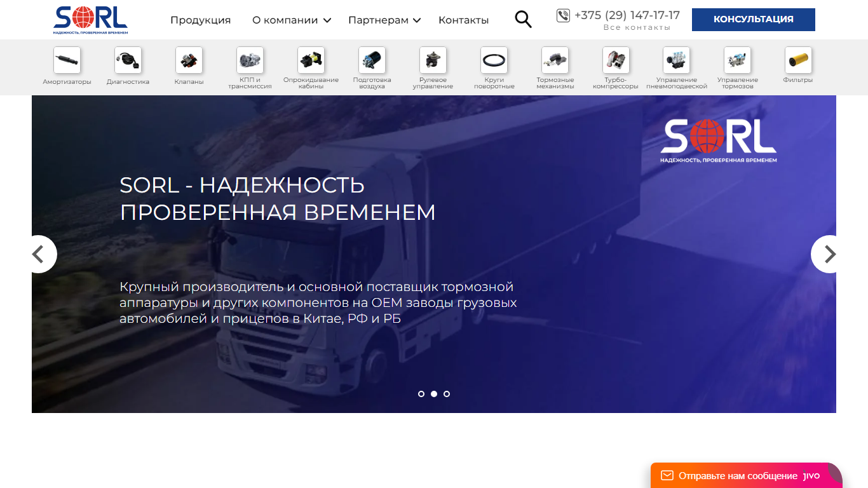Screen dimensions: 868x488
Task: Expand the О компании chevron
Action: [327, 20]
